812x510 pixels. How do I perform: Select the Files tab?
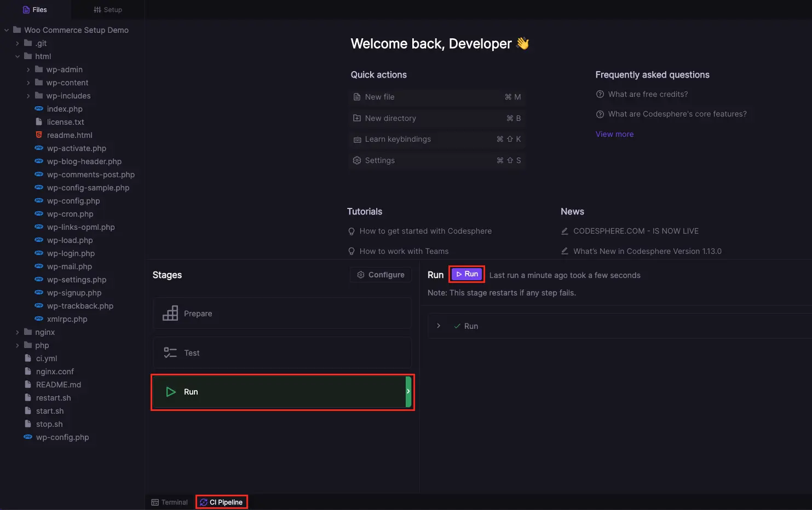35,9
